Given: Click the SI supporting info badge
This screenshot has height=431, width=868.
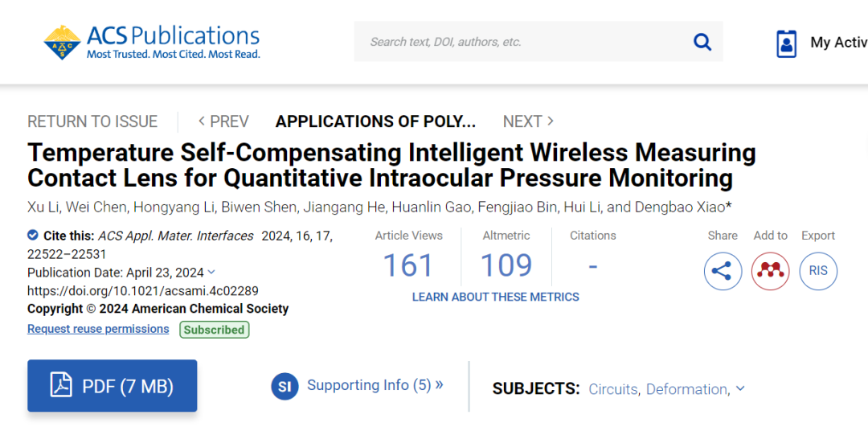Looking at the screenshot, I should (x=285, y=386).
